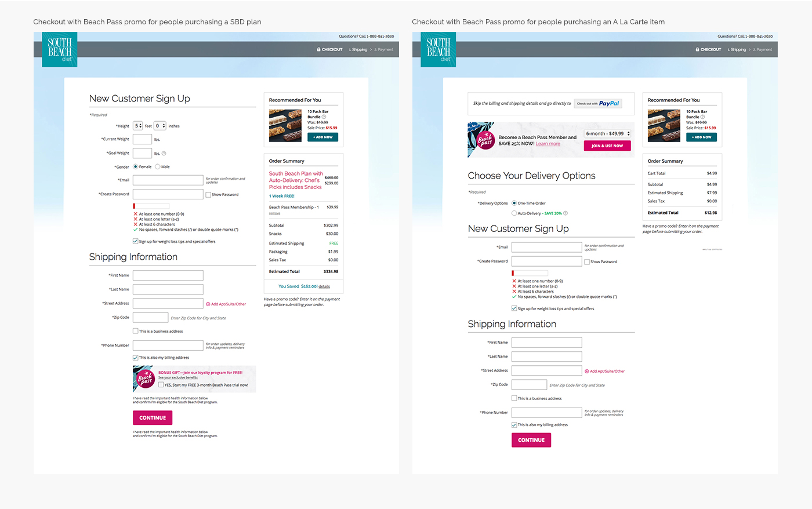
Task: Click Add Now button in right mockup
Action: pos(702,137)
